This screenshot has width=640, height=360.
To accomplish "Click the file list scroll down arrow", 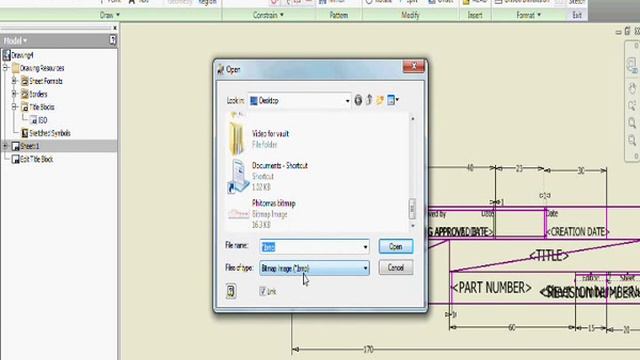I will pyautogui.click(x=412, y=226).
